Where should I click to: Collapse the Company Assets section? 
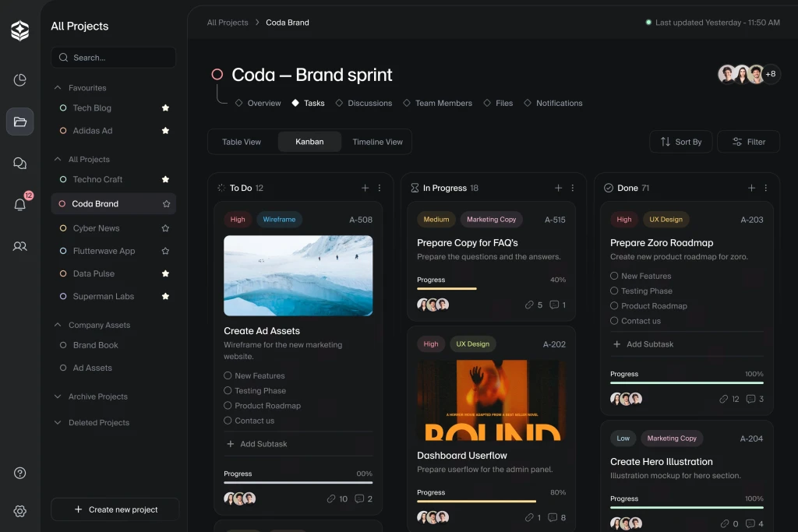pyautogui.click(x=58, y=325)
